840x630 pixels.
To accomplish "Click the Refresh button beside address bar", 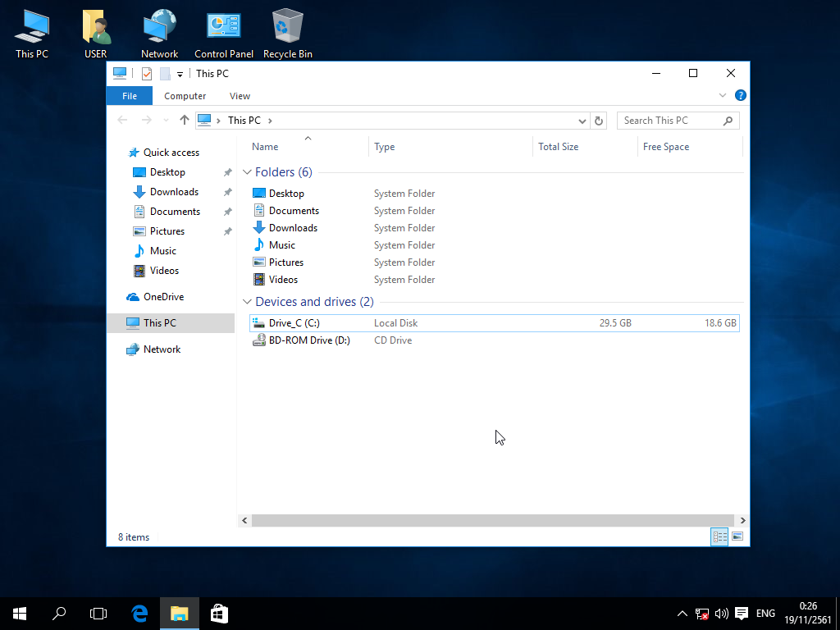I will click(x=599, y=121).
